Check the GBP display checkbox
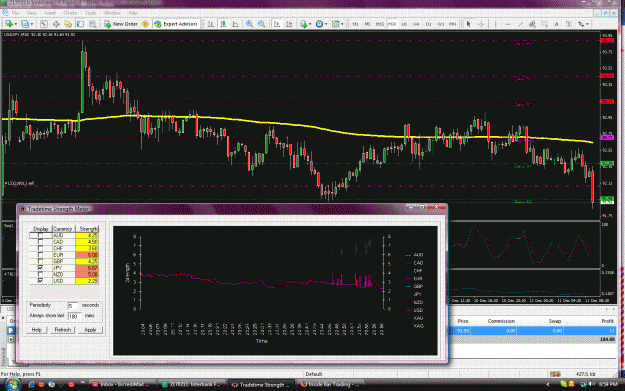This screenshot has height=391, width=625. (x=40, y=261)
